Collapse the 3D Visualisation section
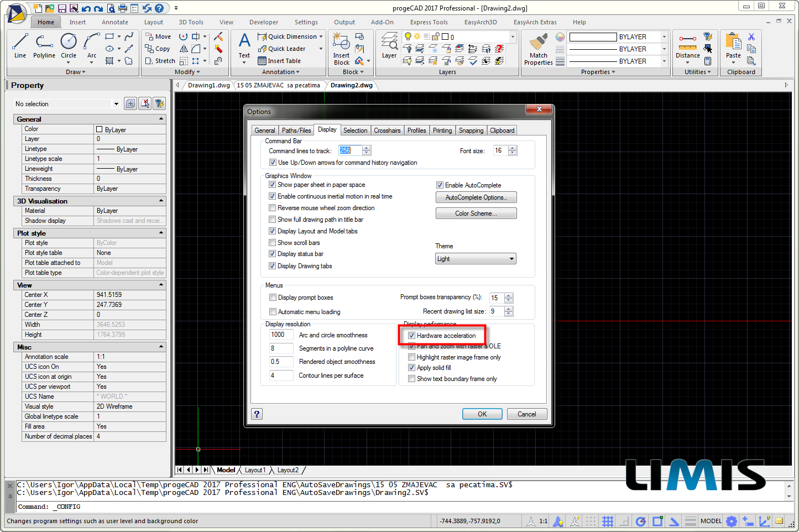799x532 pixels. (x=161, y=201)
